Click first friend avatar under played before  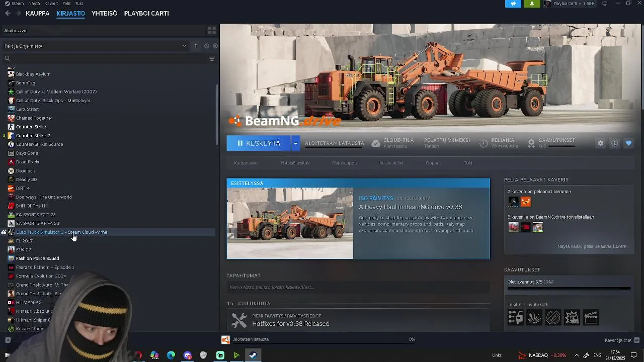pyautogui.click(x=513, y=202)
